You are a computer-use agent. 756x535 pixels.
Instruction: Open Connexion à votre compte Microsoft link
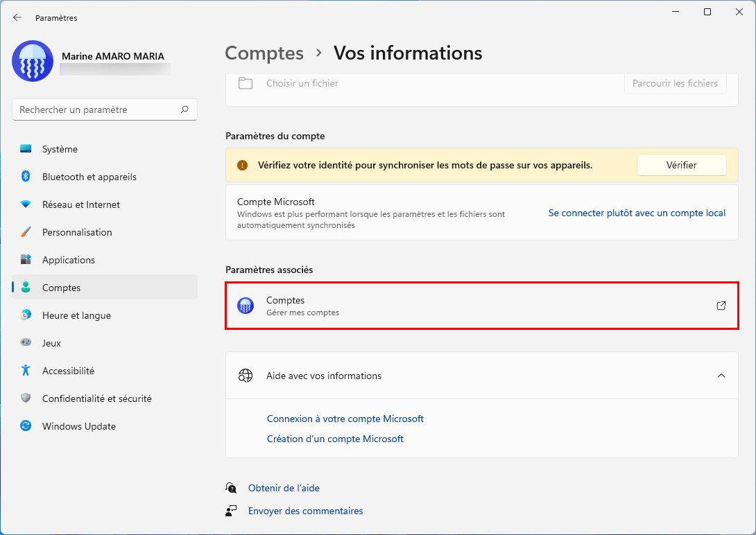pos(345,419)
